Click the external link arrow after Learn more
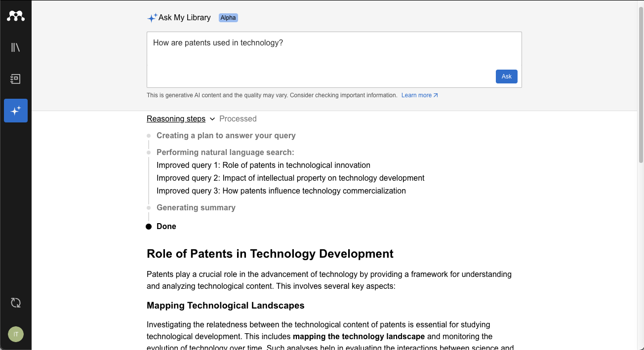The image size is (644, 350). (x=436, y=95)
